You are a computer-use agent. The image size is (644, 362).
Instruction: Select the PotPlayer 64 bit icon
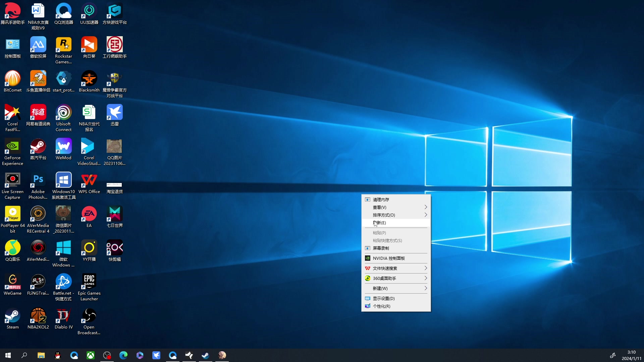13,220
